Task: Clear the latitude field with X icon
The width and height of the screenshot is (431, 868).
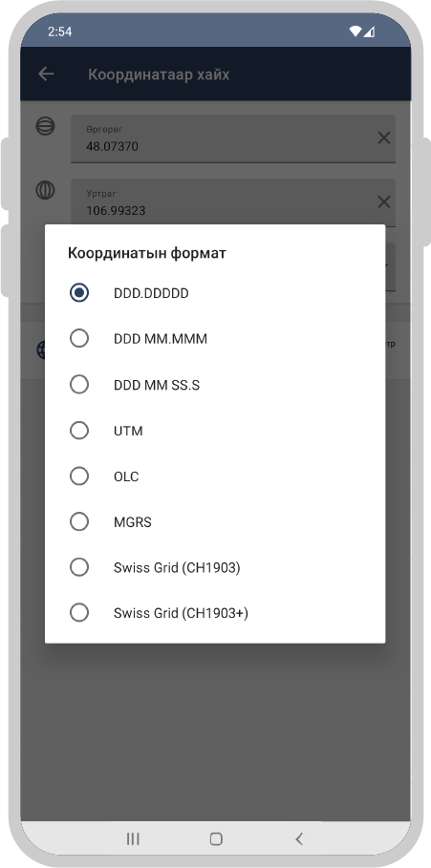Action: [x=384, y=138]
